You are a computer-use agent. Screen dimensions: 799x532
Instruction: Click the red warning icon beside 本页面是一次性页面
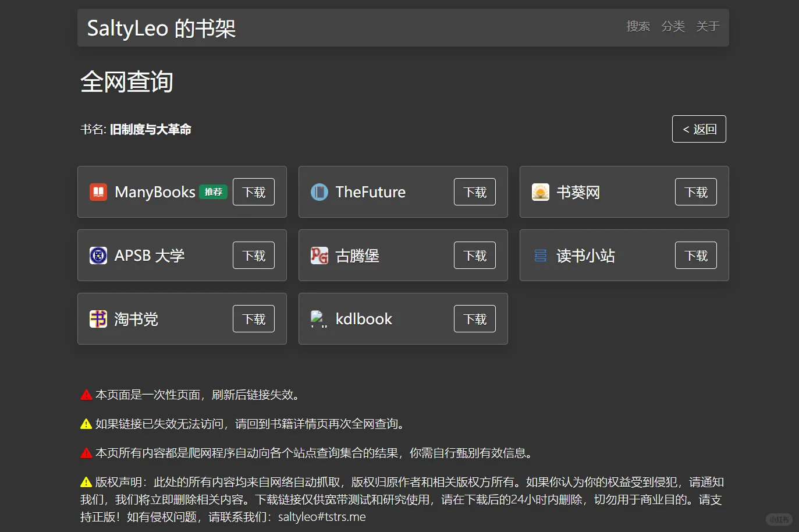(86, 395)
